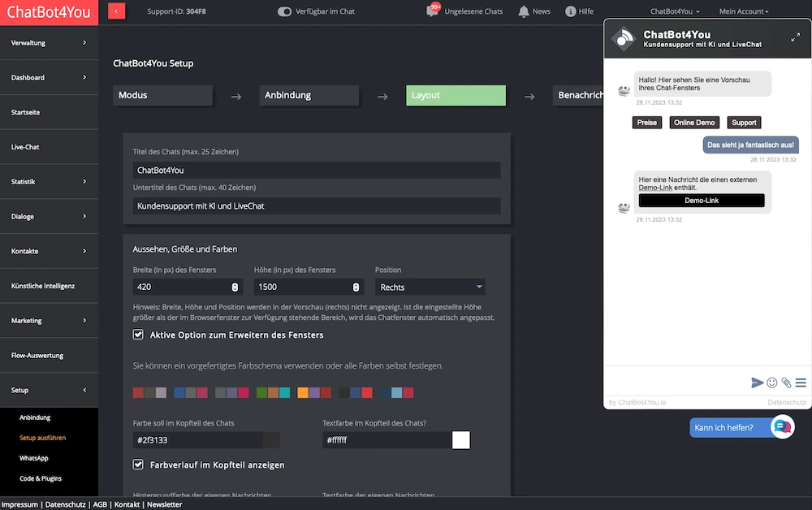Expand the Dashboard sidebar menu
This screenshot has width=812, height=510.
(50, 77)
